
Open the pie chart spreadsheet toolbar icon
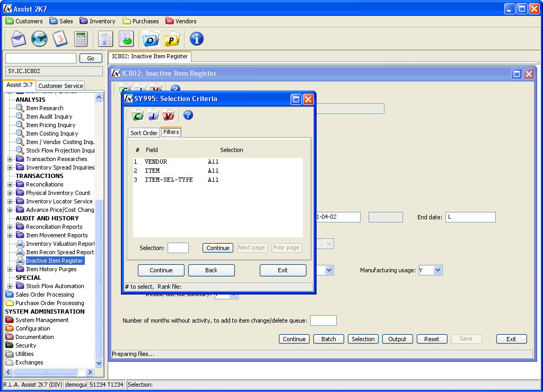[x=126, y=39]
